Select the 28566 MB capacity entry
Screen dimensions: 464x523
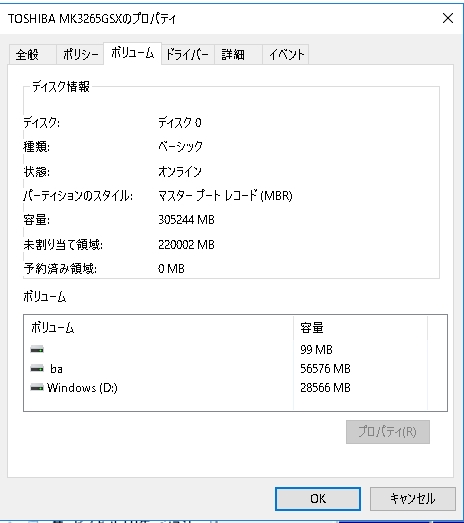coord(325,388)
